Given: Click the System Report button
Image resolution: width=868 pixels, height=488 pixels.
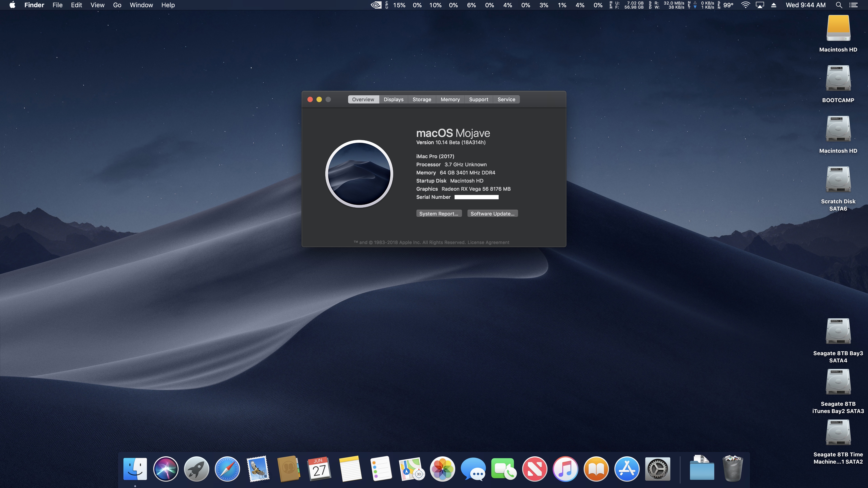Looking at the screenshot, I should [438, 213].
